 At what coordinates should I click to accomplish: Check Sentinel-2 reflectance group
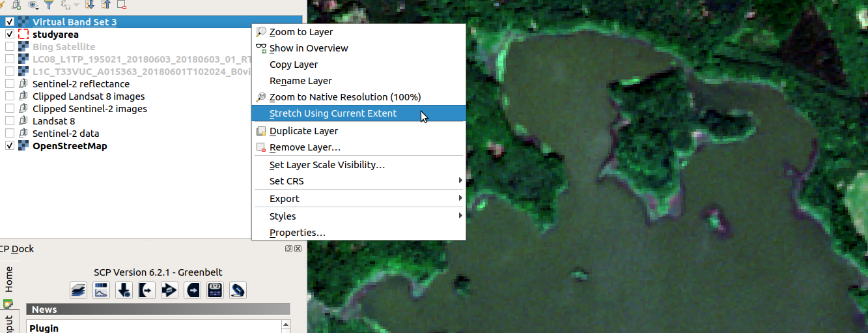point(10,84)
